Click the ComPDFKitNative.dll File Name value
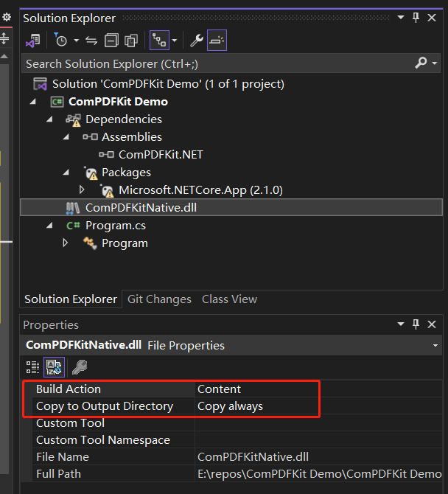Viewport: 448px width, 494px height. [253, 457]
